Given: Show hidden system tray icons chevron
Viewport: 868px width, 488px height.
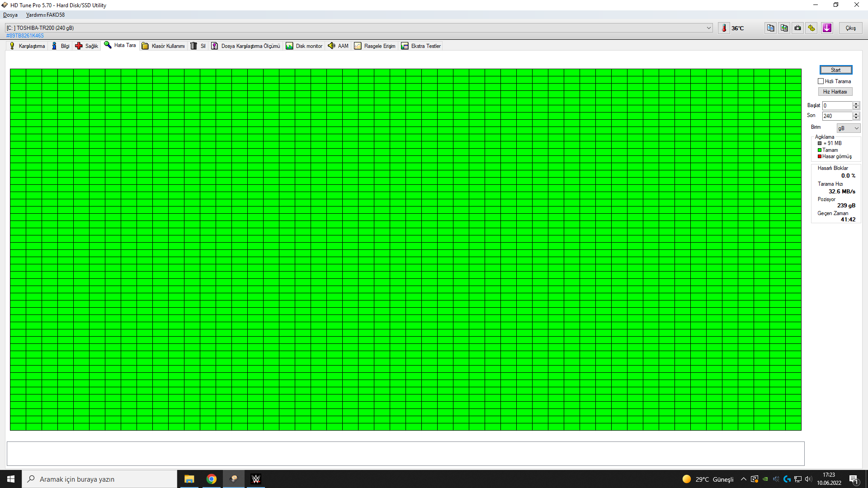Looking at the screenshot, I should [x=743, y=479].
